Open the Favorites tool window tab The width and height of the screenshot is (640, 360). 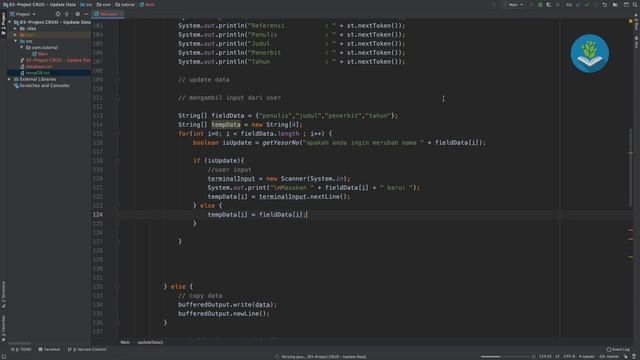3,328
